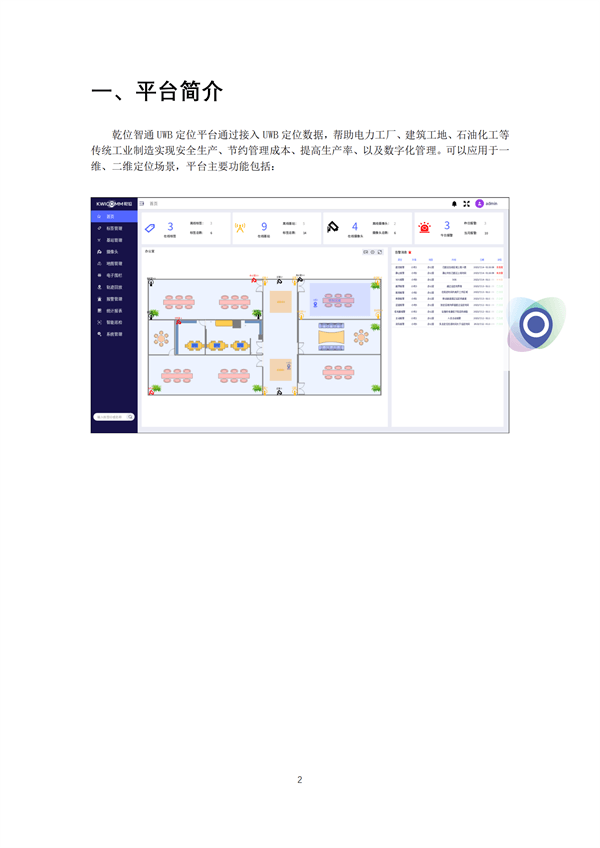Open 统计报表 in the sidebar
The width and height of the screenshot is (600, 848).
[114, 311]
